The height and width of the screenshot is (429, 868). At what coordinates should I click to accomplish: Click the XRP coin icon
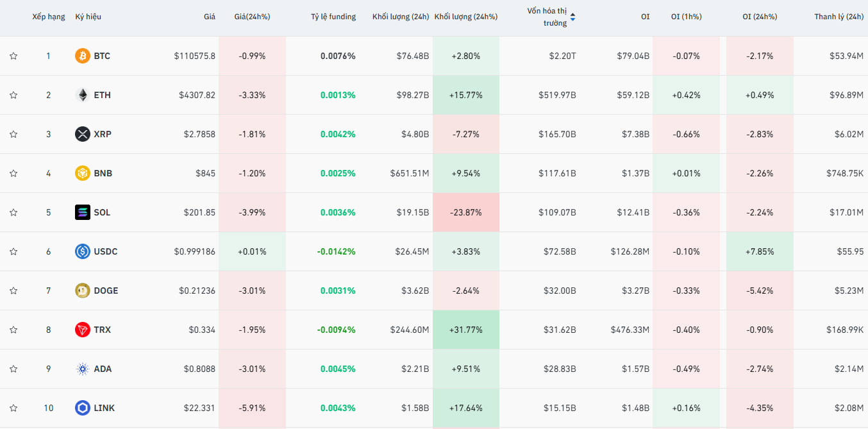pyautogui.click(x=83, y=134)
